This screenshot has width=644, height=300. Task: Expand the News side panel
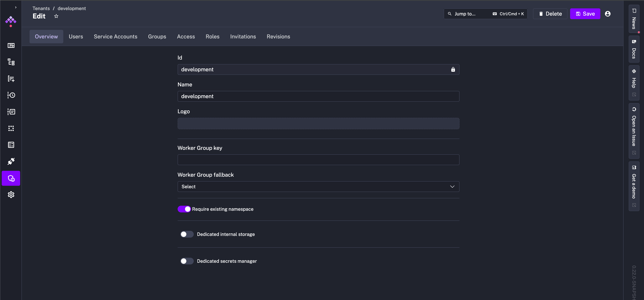(634, 19)
